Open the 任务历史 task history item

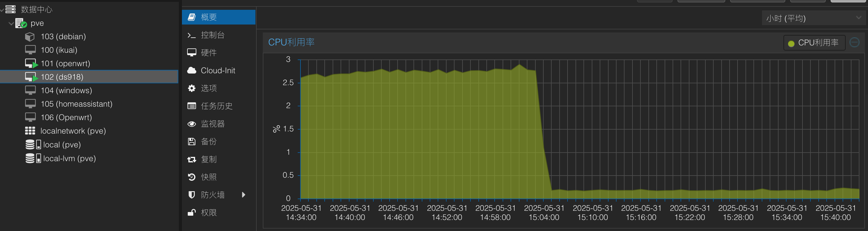[x=219, y=106]
